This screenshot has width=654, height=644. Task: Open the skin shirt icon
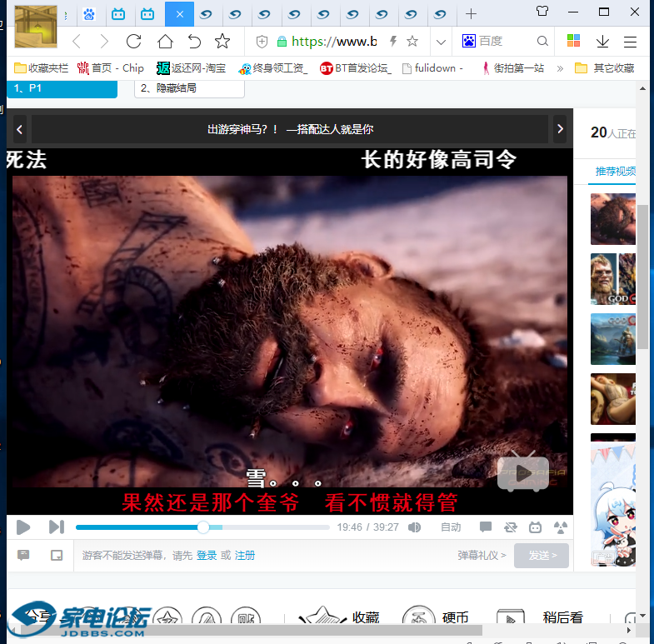[542, 11]
